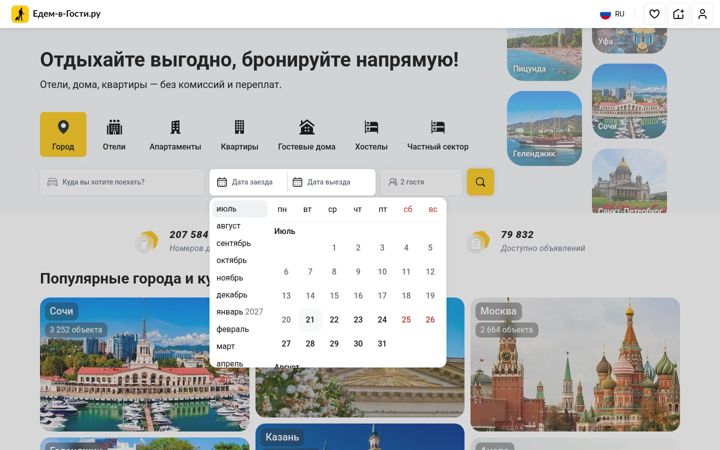Open the user profile icon

point(702,14)
